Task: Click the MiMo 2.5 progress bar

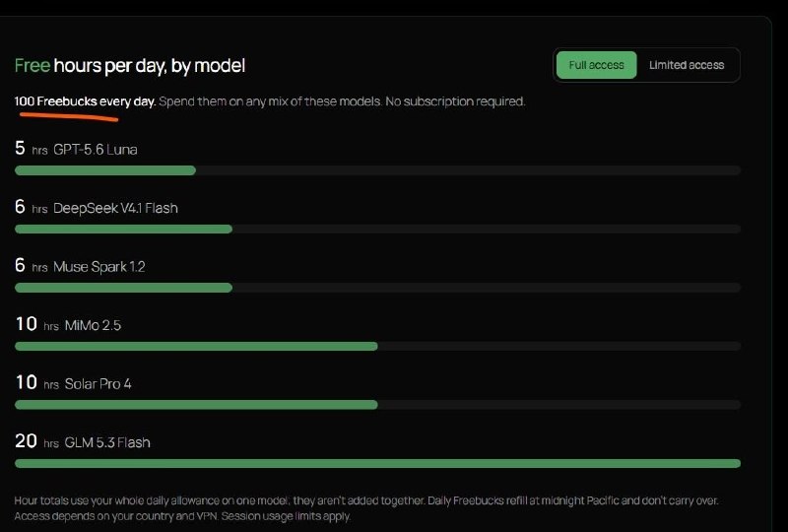Action: coord(377,347)
